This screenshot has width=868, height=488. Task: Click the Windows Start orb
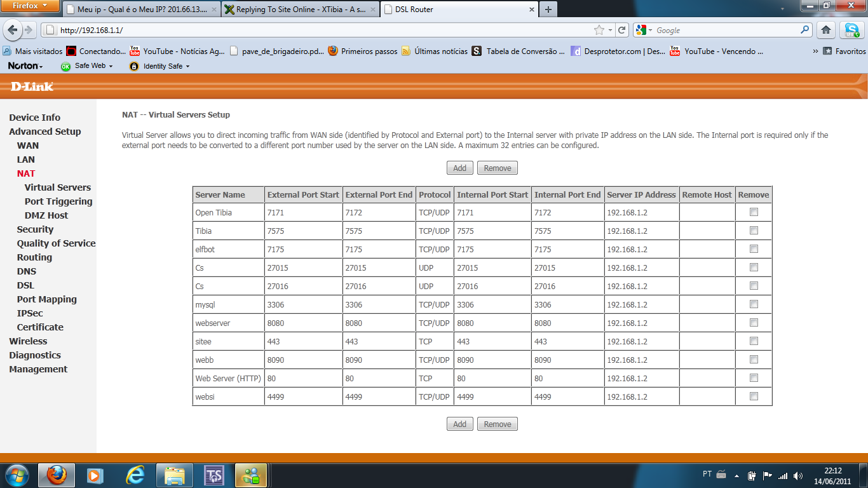point(17,475)
